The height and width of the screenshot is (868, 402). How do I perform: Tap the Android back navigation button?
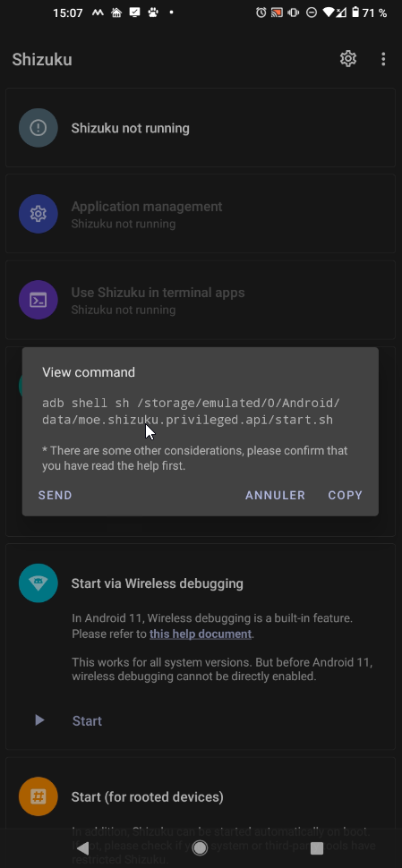click(x=82, y=847)
